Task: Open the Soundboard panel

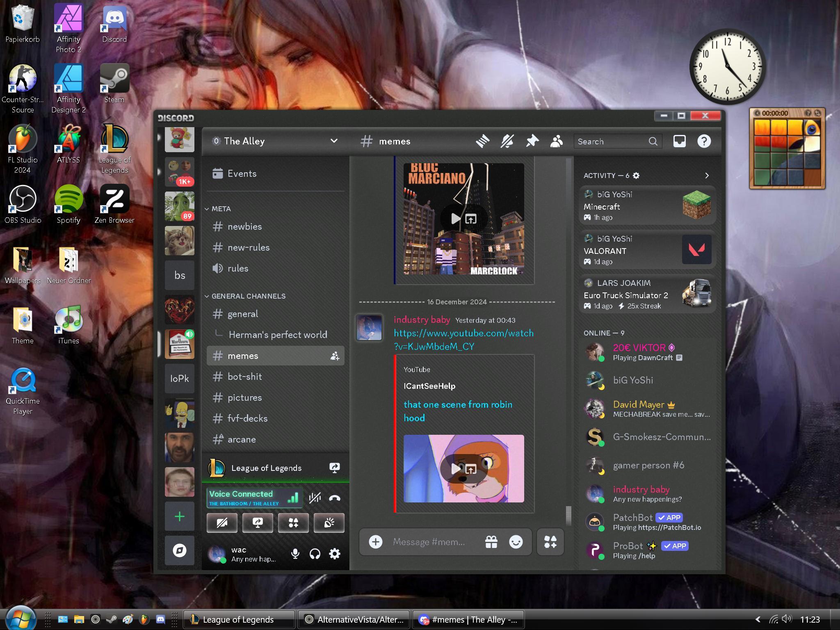Action: tap(329, 523)
